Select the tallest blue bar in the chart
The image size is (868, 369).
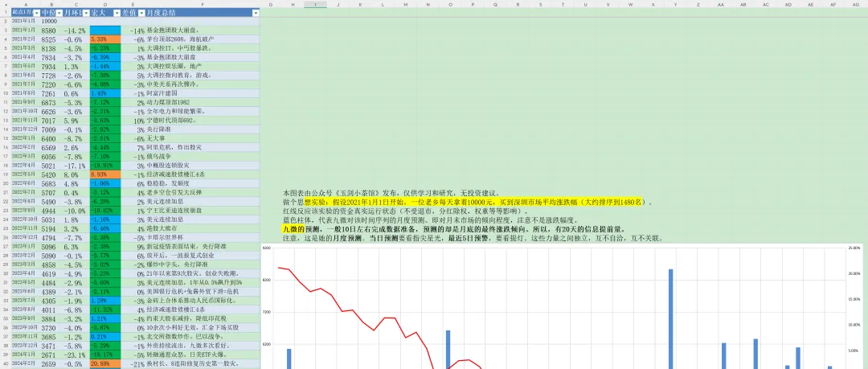670,318
